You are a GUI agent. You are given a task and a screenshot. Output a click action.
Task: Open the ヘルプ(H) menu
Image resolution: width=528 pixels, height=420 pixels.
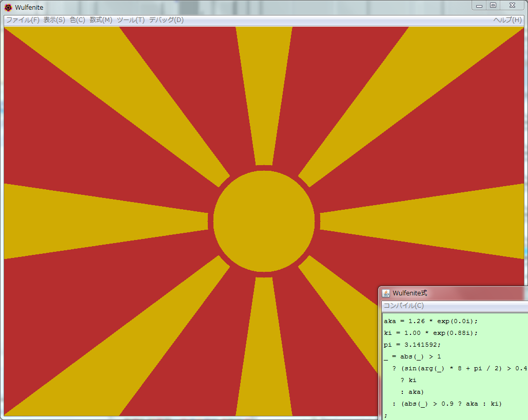(507, 20)
